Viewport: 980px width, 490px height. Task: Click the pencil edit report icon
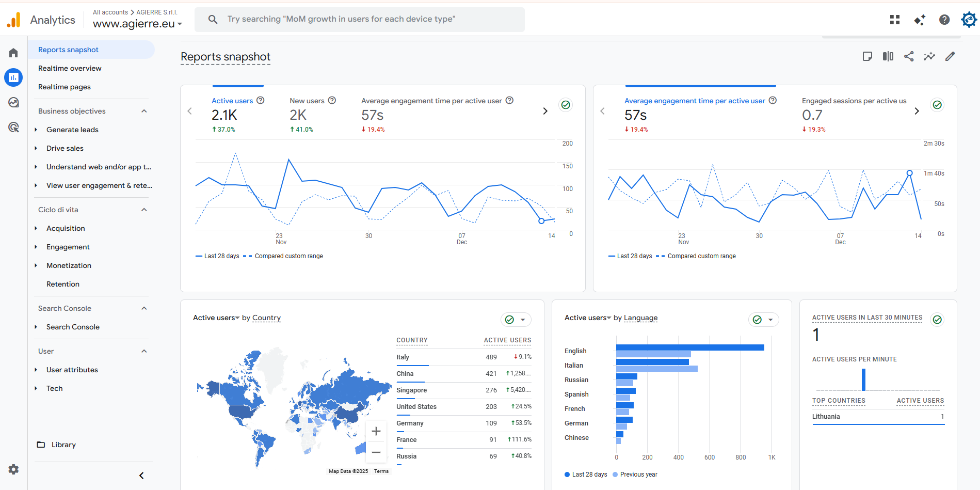click(950, 56)
